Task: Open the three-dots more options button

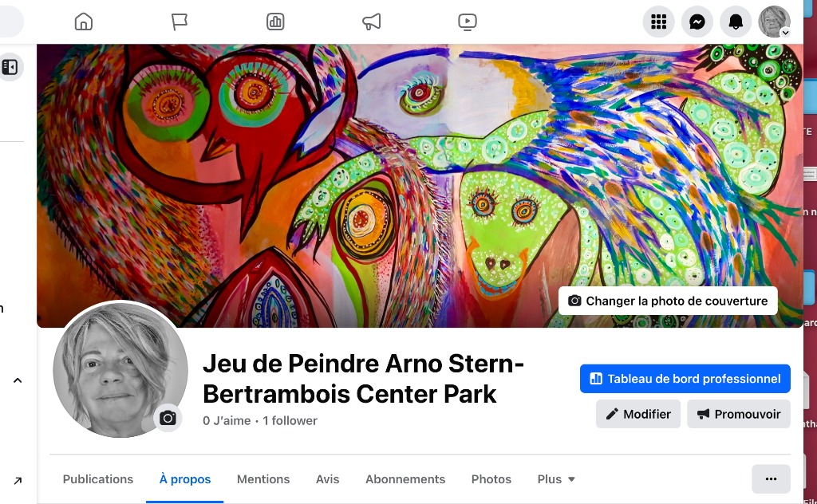Action: (x=772, y=479)
